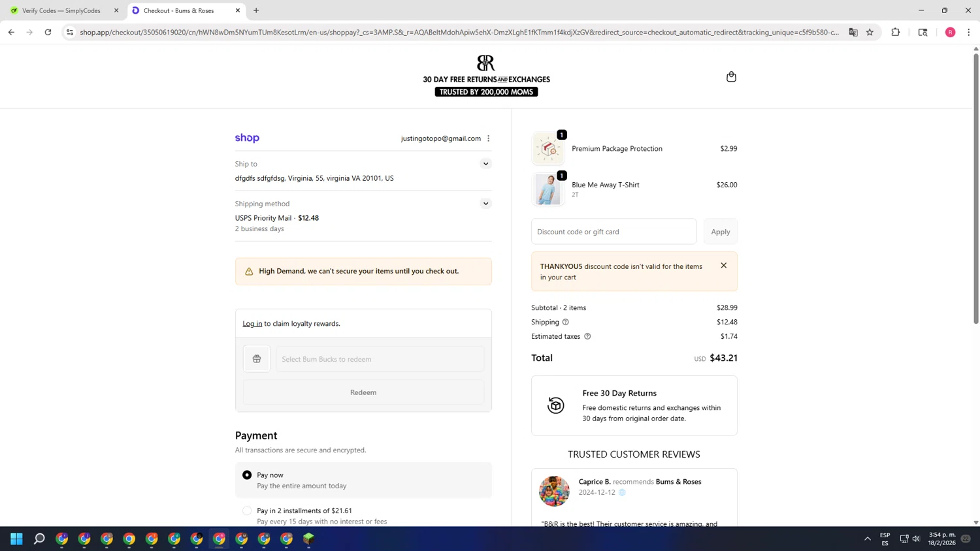Open Windows Start menu
The image size is (980, 551).
coord(16,539)
